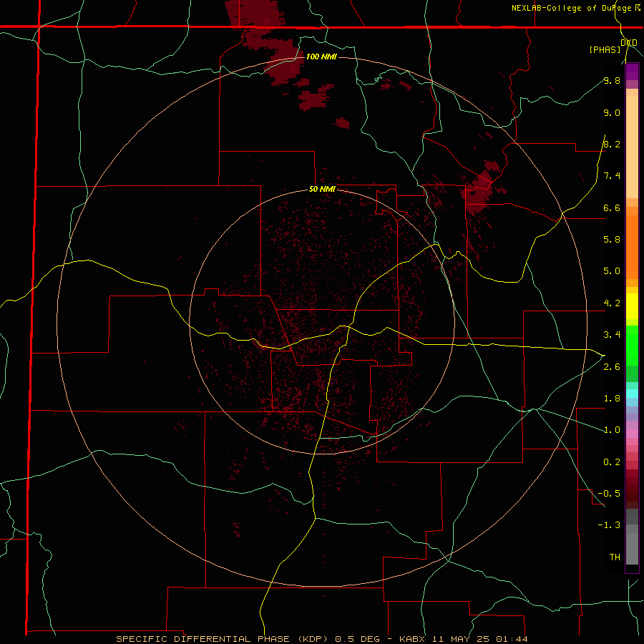The width and height of the screenshot is (644, 644).
Task: Click the Specific Differential Phase (KDP) title text
Action: tap(223, 639)
